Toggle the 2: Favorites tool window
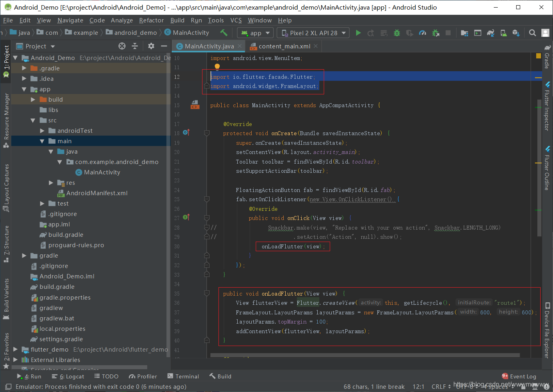The width and height of the screenshot is (553, 392). pos(6,351)
